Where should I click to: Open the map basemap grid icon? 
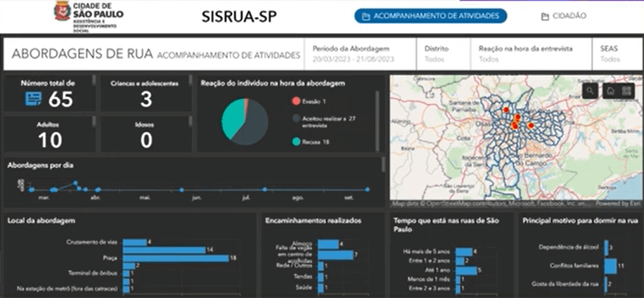click(x=628, y=91)
